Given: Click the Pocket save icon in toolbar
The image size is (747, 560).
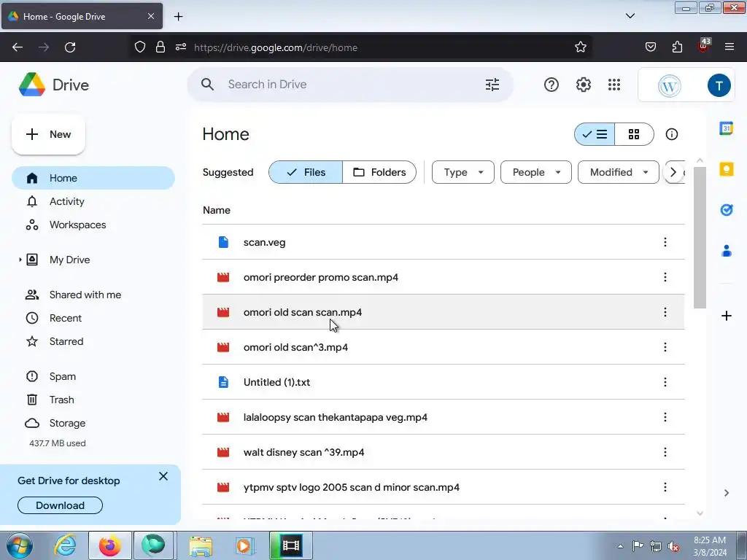Looking at the screenshot, I should (x=650, y=47).
